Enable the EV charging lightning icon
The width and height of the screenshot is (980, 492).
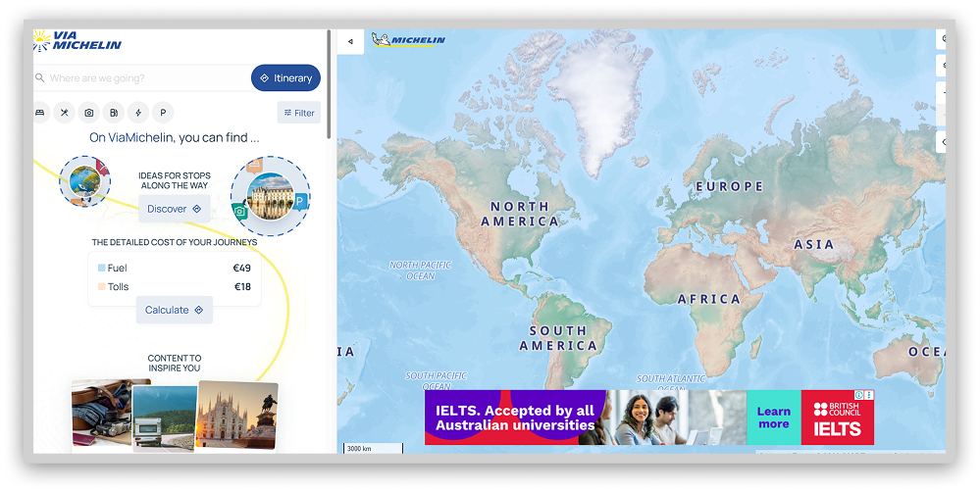pos(138,113)
